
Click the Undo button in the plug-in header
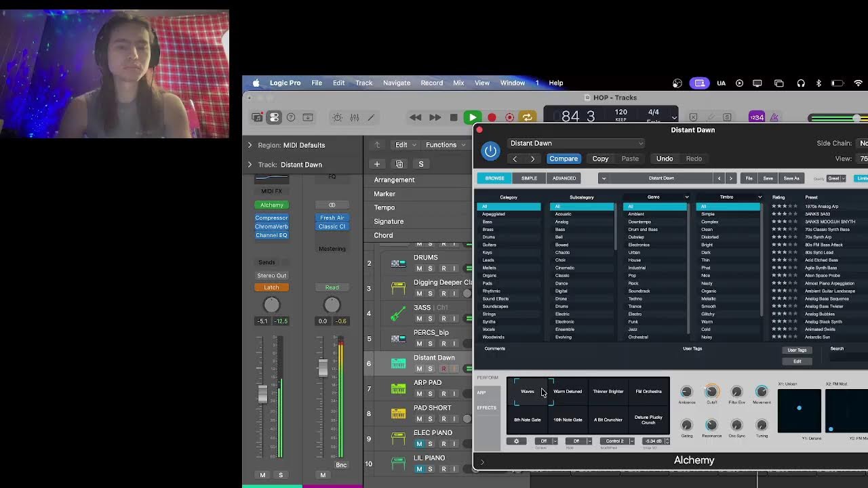click(665, 159)
